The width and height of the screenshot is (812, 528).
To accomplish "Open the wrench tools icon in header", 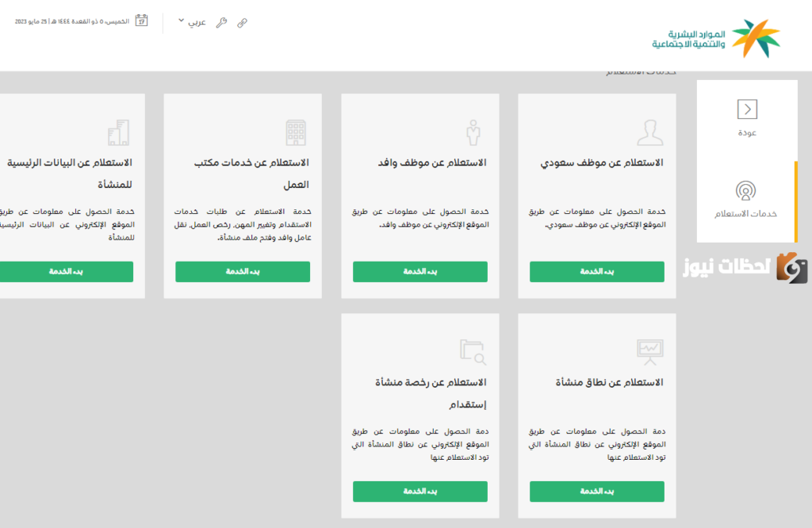I will point(222,23).
